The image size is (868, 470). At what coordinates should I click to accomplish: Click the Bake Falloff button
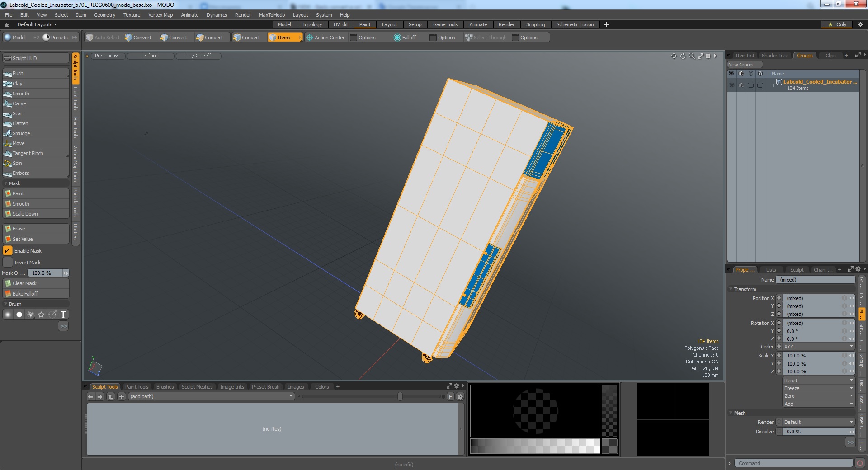pos(36,294)
